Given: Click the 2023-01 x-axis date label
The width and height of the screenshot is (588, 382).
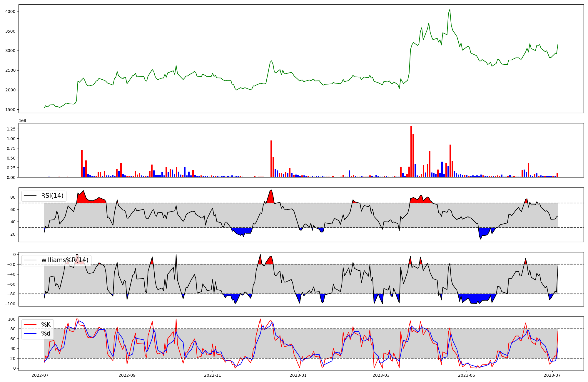Looking at the screenshot, I should point(298,375).
